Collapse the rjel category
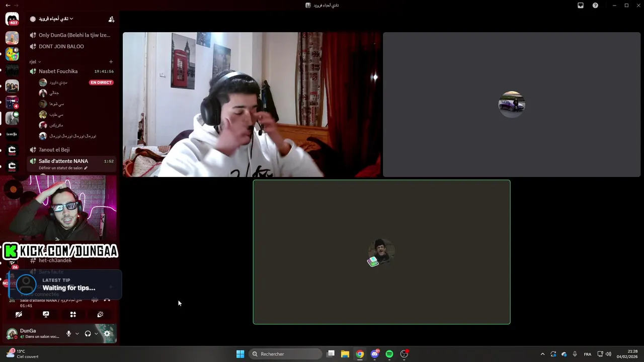Screen dimensions: 644x362 tap(35, 62)
